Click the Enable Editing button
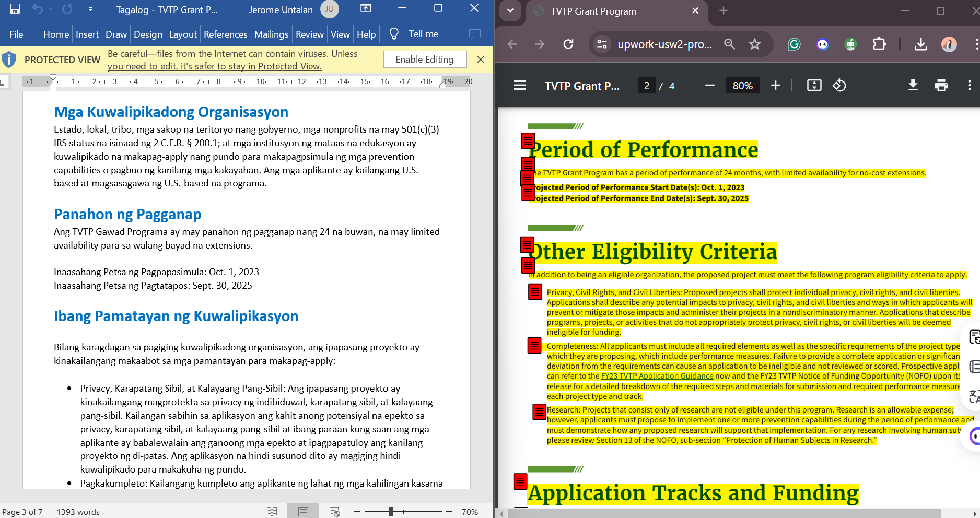 [x=425, y=60]
